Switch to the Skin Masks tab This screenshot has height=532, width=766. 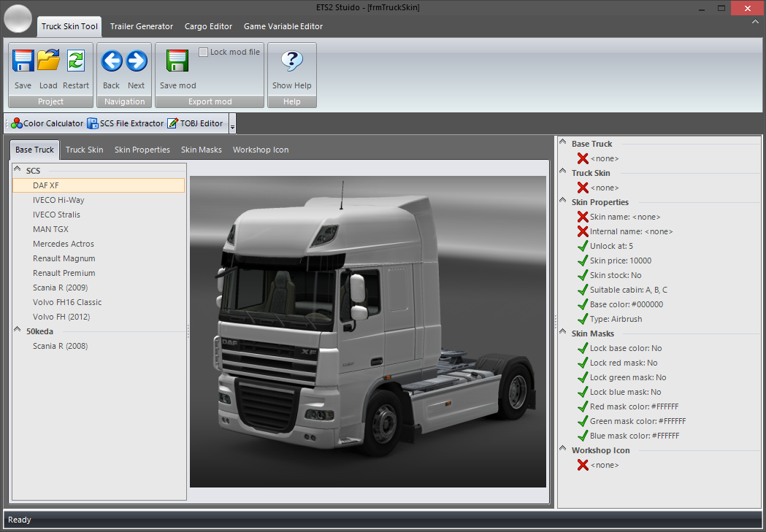point(202,150)
